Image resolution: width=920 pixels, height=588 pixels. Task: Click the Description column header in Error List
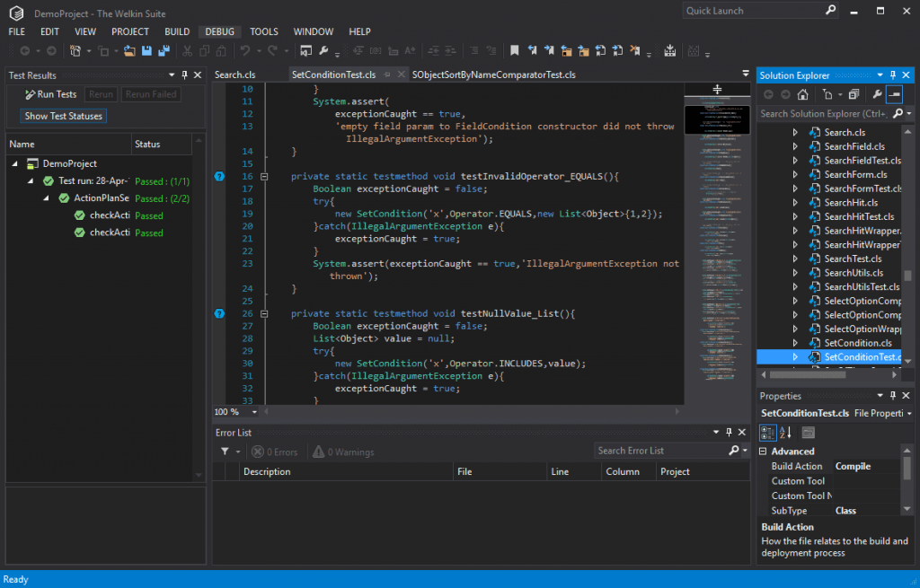pyautogui.click(x=346, y=471)
